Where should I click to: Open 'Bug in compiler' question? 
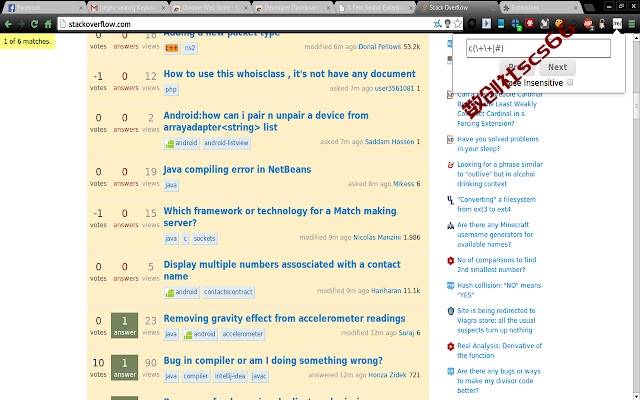pos(273,361)
